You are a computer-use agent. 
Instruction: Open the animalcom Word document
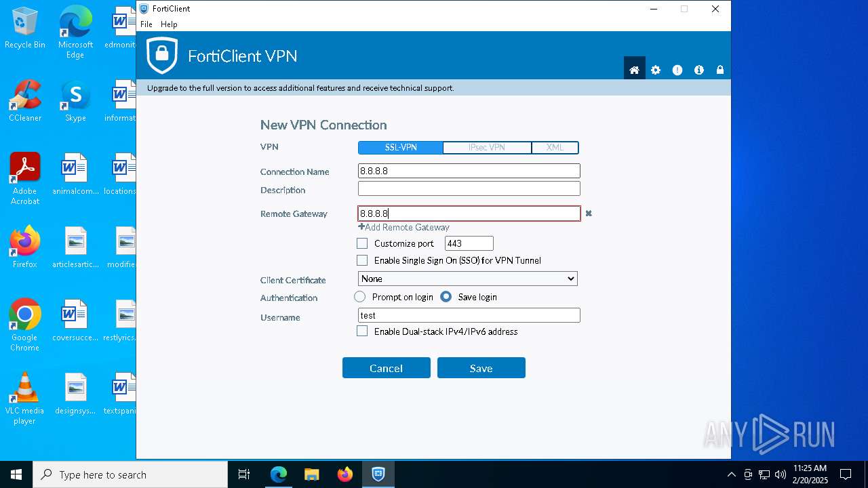75,174
